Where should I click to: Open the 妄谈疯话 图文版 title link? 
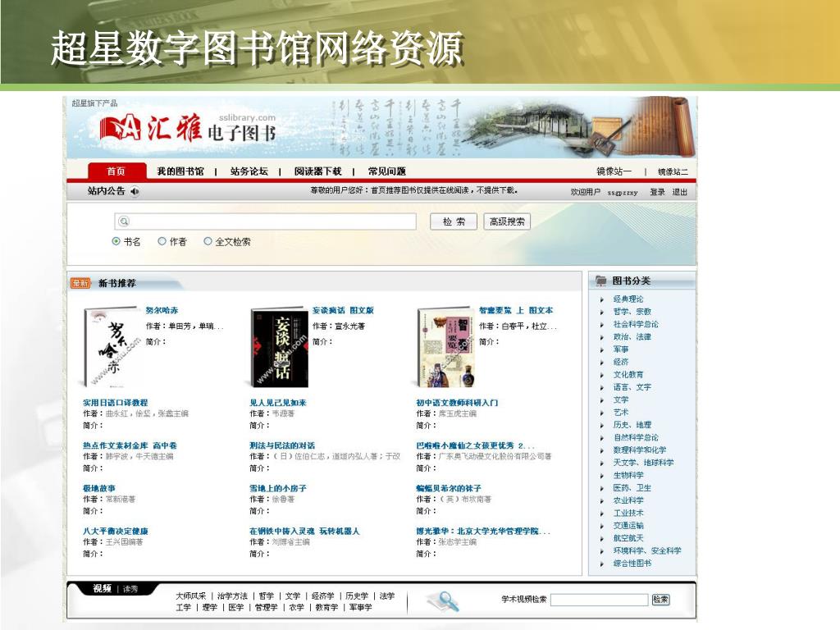343,310
